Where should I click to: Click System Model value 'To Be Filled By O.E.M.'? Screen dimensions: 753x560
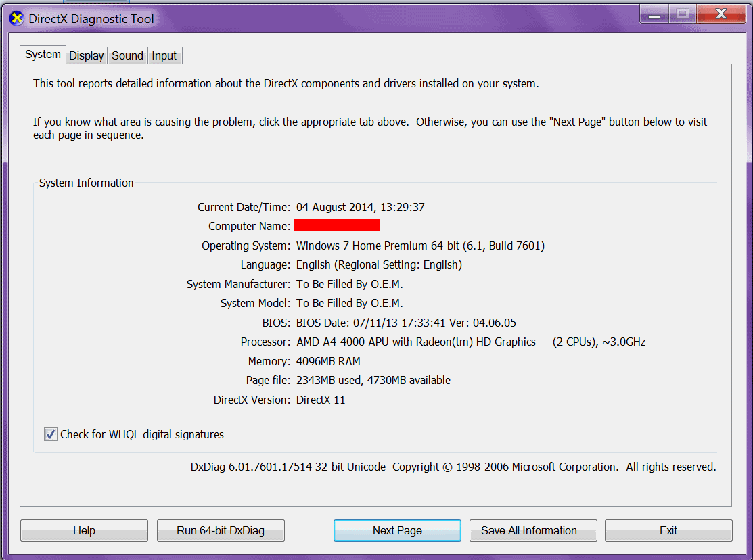(x=349, y=303)
